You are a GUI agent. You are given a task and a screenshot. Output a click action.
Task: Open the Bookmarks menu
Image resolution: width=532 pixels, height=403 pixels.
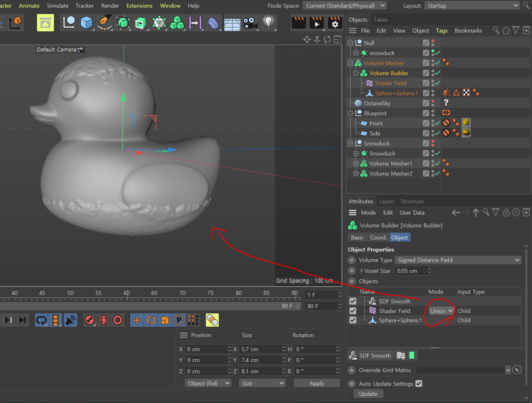click(x=468, y=31)
